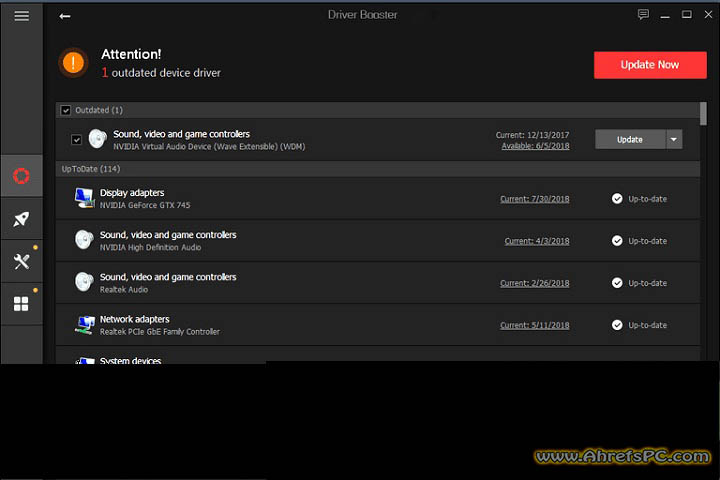Open the Available: 6/5/2018 driver link
Viewport: 720px width, 480px height.
tap(535, 146)
